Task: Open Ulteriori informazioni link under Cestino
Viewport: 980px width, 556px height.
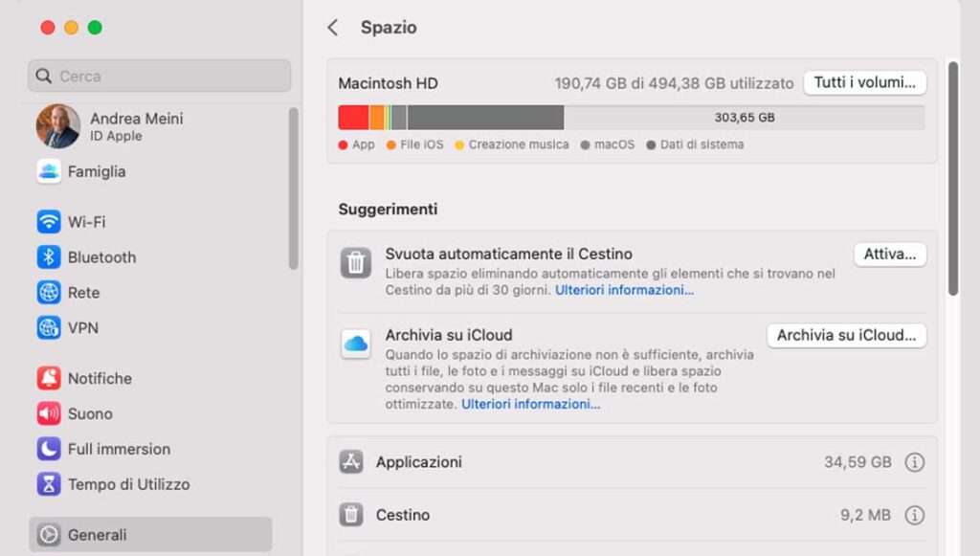Action: 624,290
